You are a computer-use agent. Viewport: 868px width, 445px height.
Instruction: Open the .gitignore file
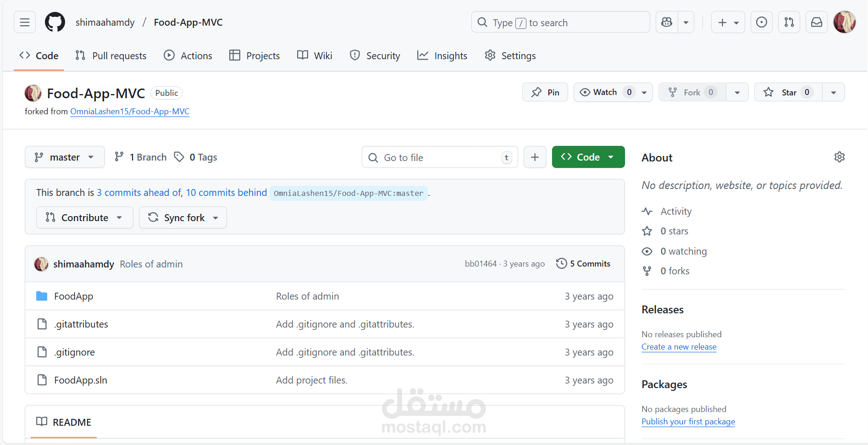pos(74,352)
